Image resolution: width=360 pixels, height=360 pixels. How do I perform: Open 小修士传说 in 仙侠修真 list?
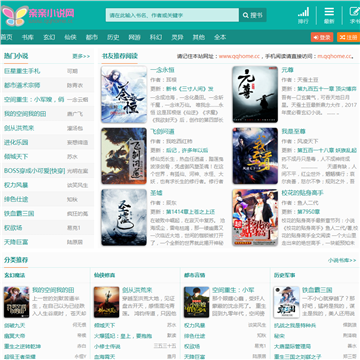click(x=107, y=347)
